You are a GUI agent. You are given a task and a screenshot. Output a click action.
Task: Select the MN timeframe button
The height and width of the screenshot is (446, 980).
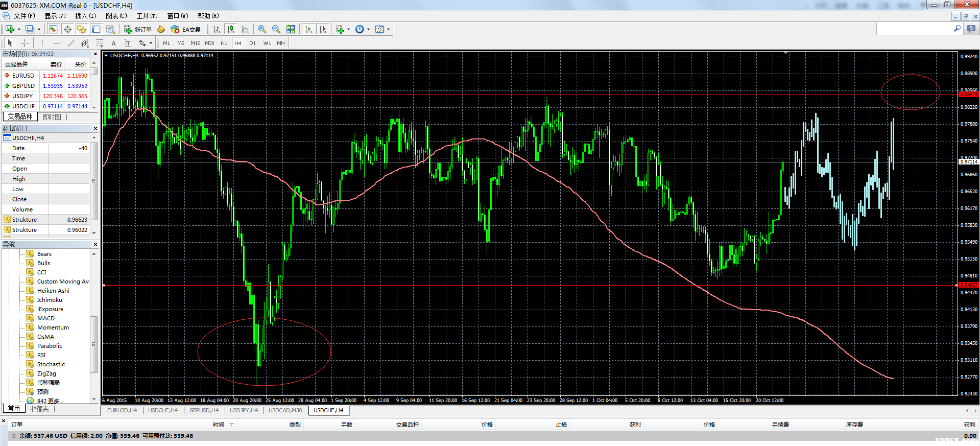pos(281,43)
